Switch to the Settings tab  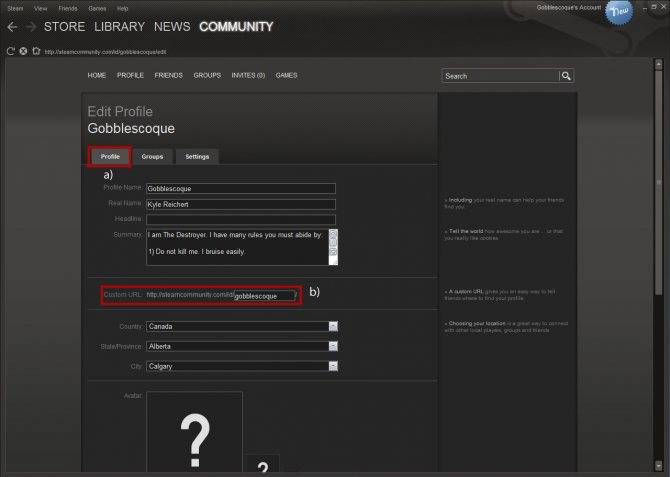click(197, 156)
